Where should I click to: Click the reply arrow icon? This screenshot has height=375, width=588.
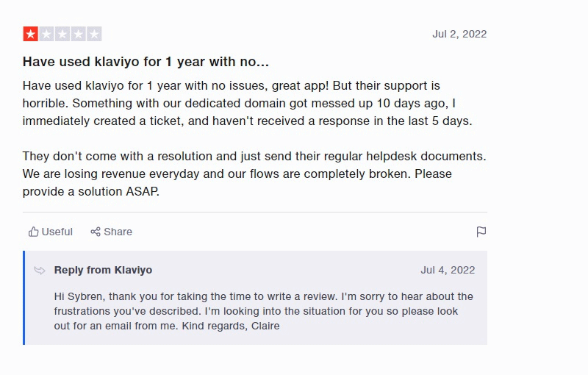tap(40, 271)
